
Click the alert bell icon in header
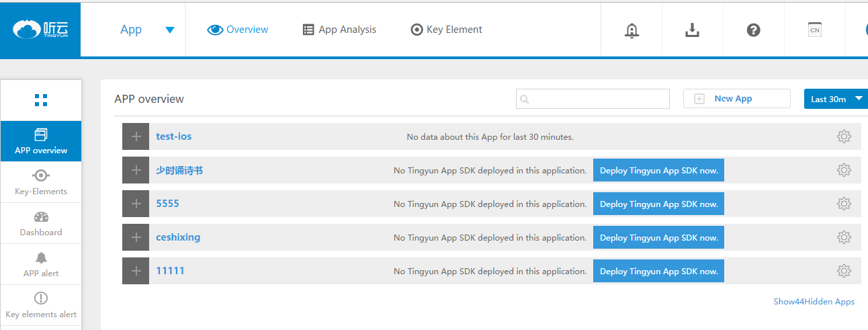tap(631, 30)
